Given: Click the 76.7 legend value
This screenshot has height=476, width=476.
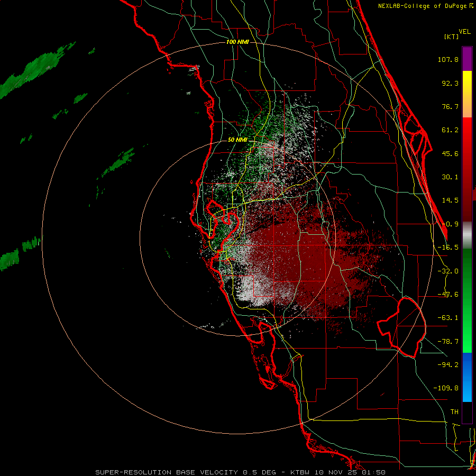Looking at the screenshot, I should pos(450,106).
